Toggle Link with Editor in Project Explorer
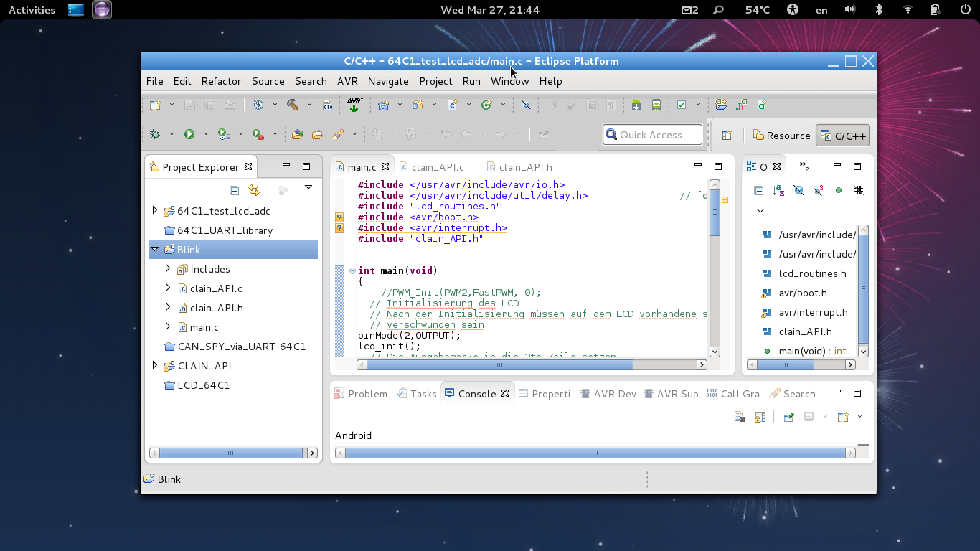 (254, 190)
